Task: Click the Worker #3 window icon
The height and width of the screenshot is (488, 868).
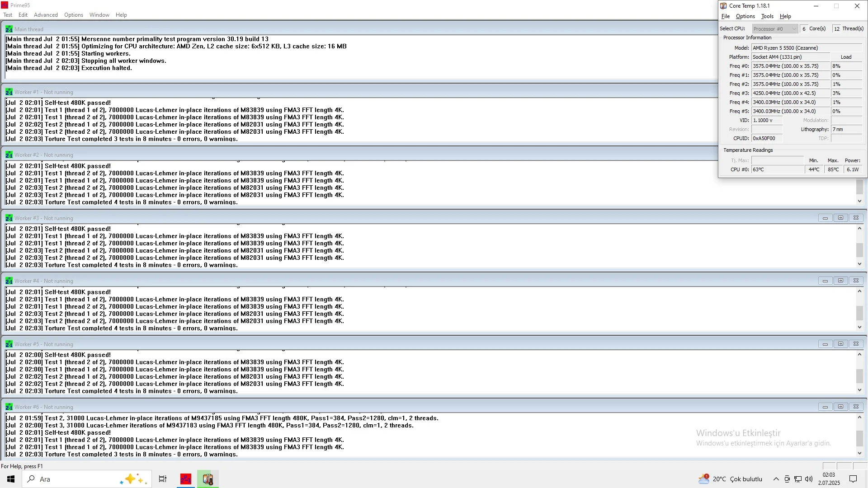Action: click(x=9, y=218)
